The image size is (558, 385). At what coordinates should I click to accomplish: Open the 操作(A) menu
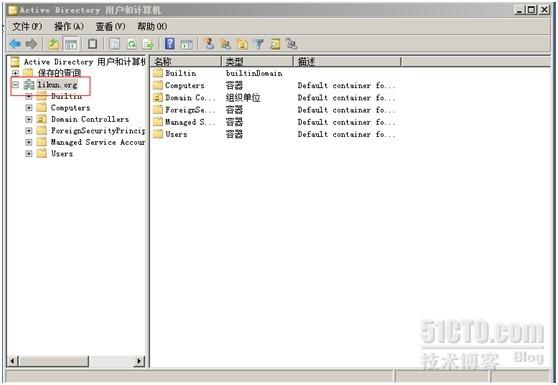point(69,26)
